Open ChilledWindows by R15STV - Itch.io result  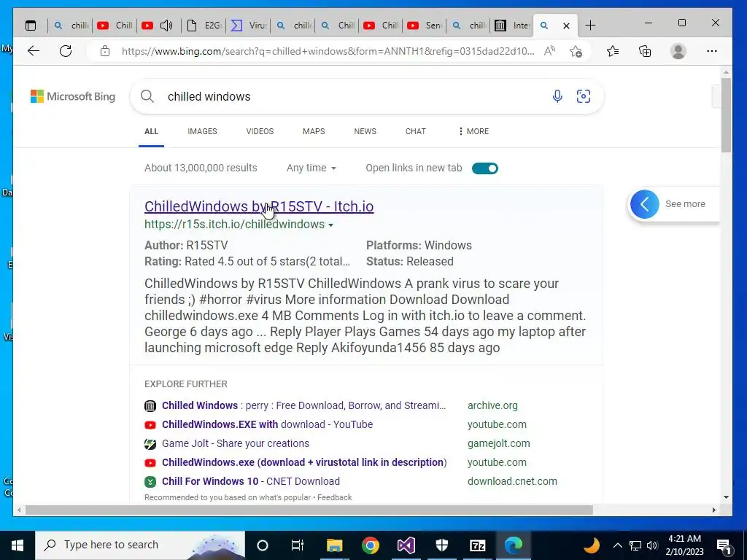(259, 206)
